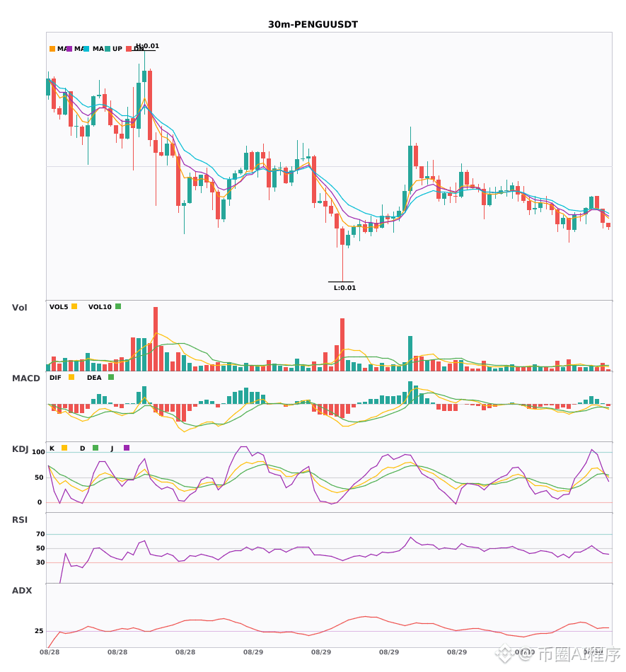
Task: Click the 0 axis label in KDJ
Action: click(x=40, y=502)
